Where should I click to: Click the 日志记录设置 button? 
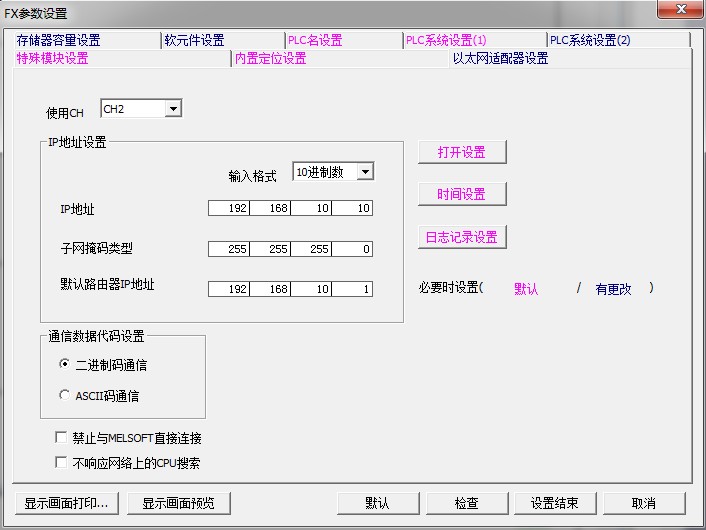[x=461, y=237]
